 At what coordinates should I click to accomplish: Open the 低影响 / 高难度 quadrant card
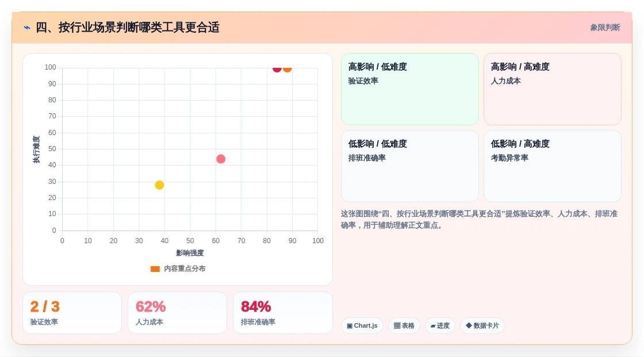(x=553, y=166)
